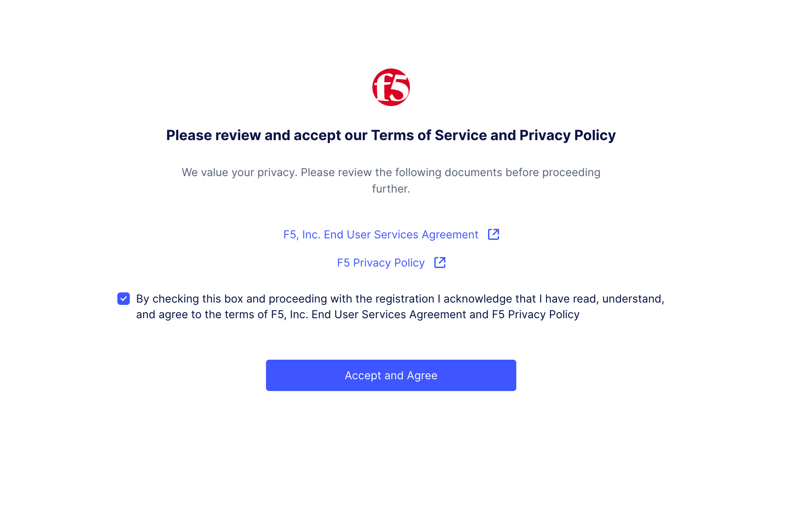
Task: Uncheck the terms acknowledgement checkbox
Action: pyautogui.click(x=124, y=299)
